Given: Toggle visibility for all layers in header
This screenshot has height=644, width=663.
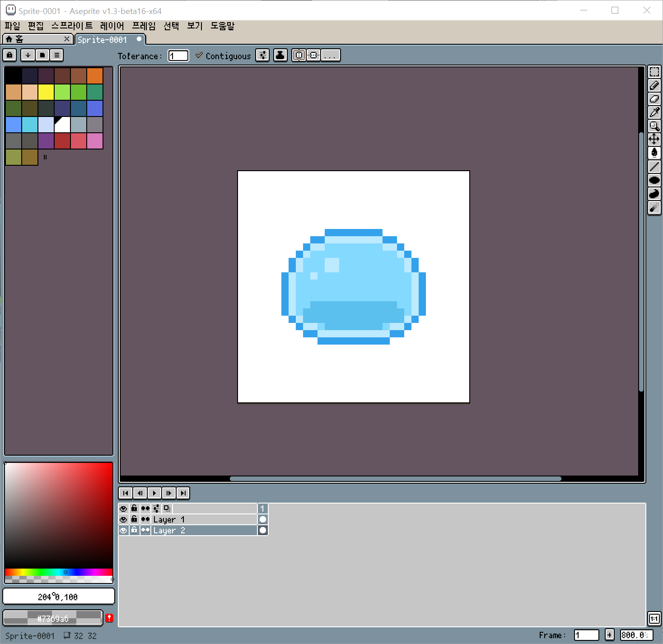Looking at the screenshot, I should 123,508.
